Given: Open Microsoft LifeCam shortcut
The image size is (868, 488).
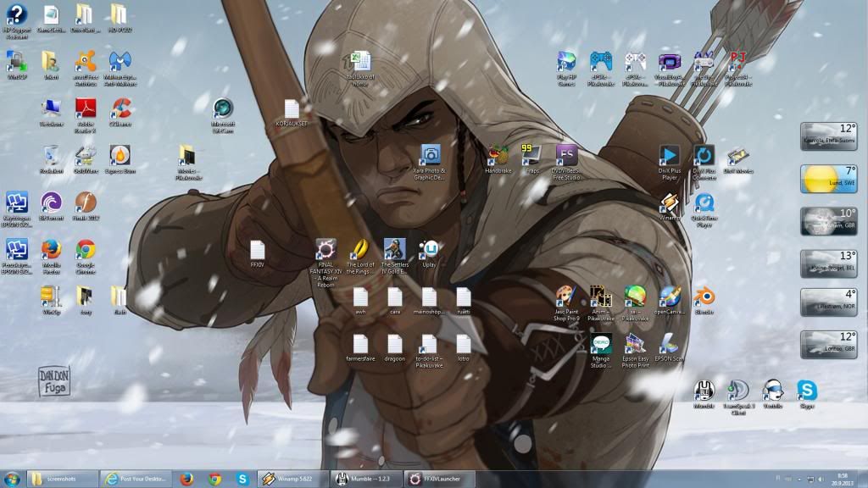Looking at the screenshot, I should click(223, 115).
